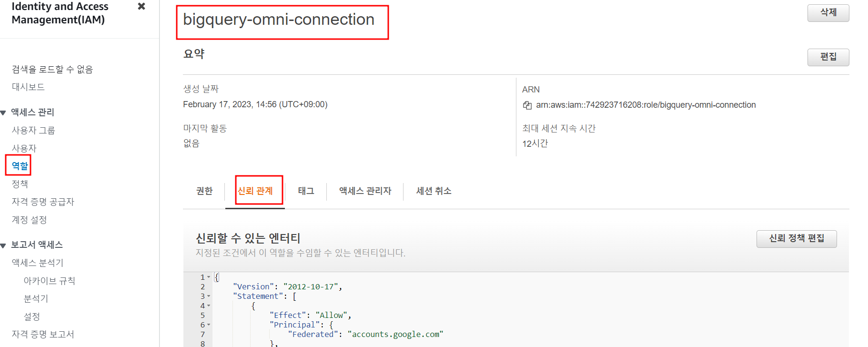This screenshot has width=868, height=347.
Task: Open 설정 under access analyzer
Action: [31, 317]
